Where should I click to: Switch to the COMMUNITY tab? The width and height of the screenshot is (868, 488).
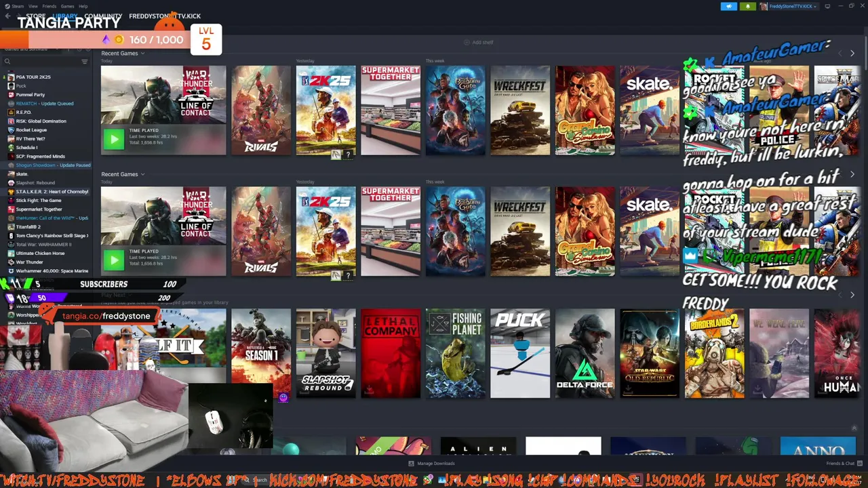point(103,16)
